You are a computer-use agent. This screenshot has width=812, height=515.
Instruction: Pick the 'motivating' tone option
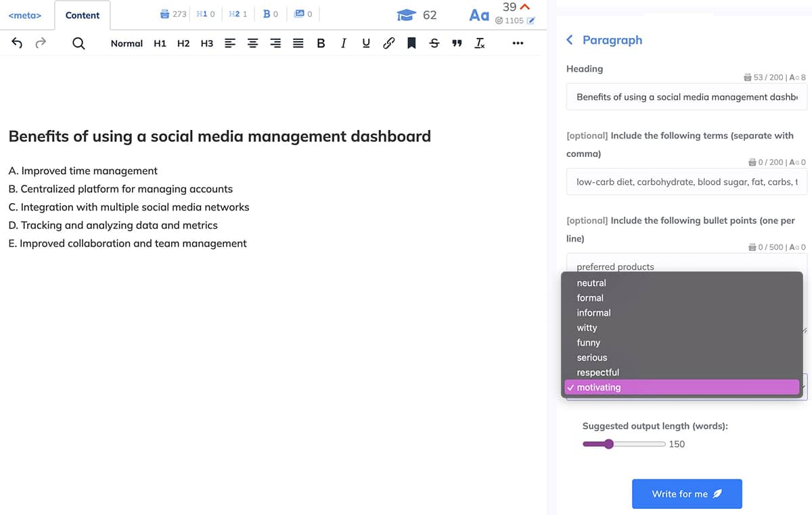pos(599,387)
